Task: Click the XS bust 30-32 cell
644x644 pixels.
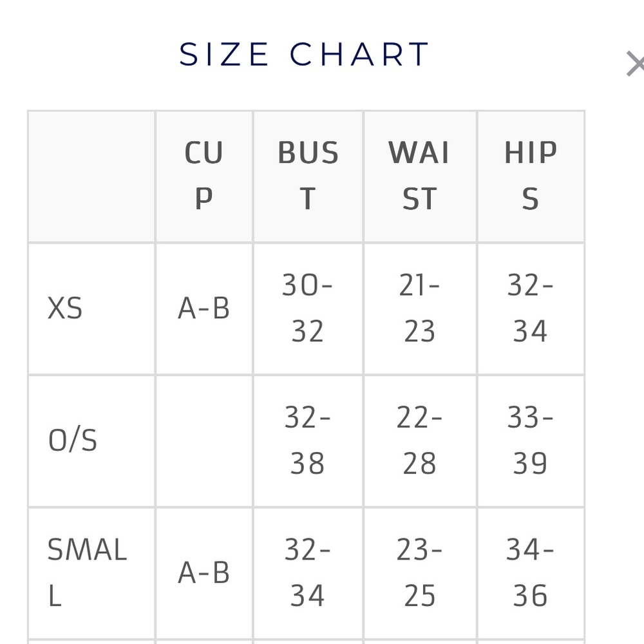Action: [x=308, y=308]
